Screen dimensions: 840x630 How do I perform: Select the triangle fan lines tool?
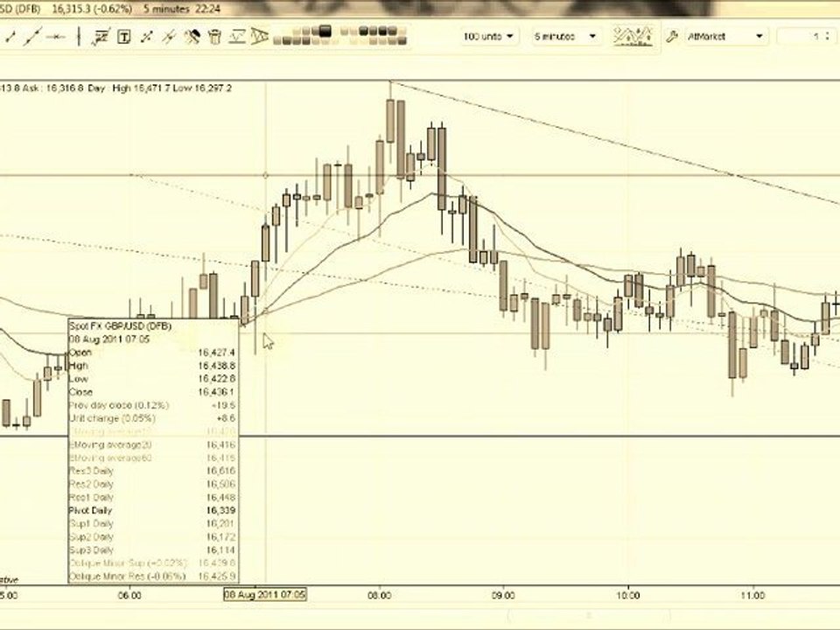click(259, 37)
